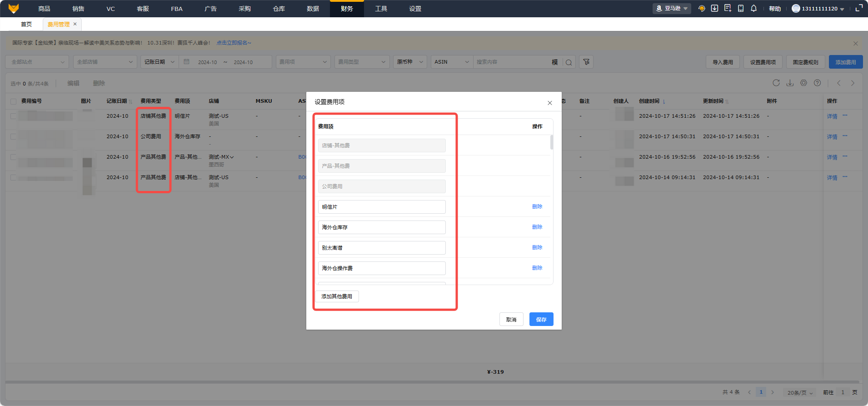Open more actions for the 14:50:31 row
The image size is (868, 406).
tap(845, 136)
